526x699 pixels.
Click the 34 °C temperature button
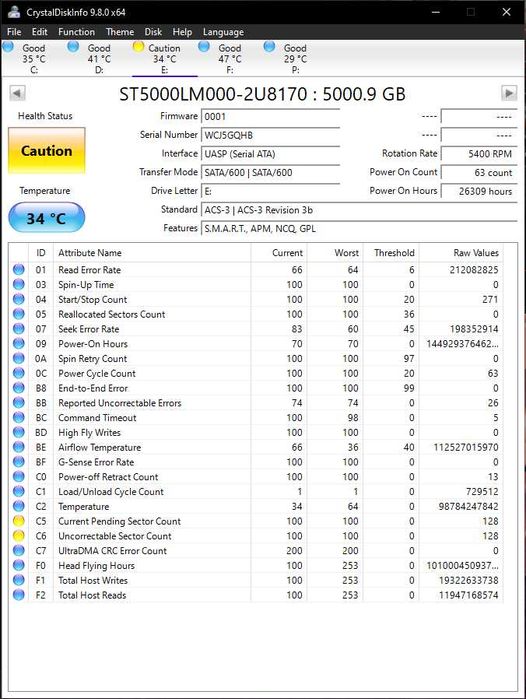(47, 218)
